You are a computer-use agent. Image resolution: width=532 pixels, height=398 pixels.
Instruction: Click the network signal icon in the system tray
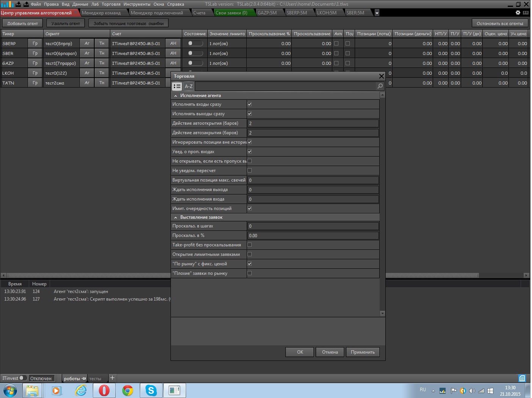481,391
